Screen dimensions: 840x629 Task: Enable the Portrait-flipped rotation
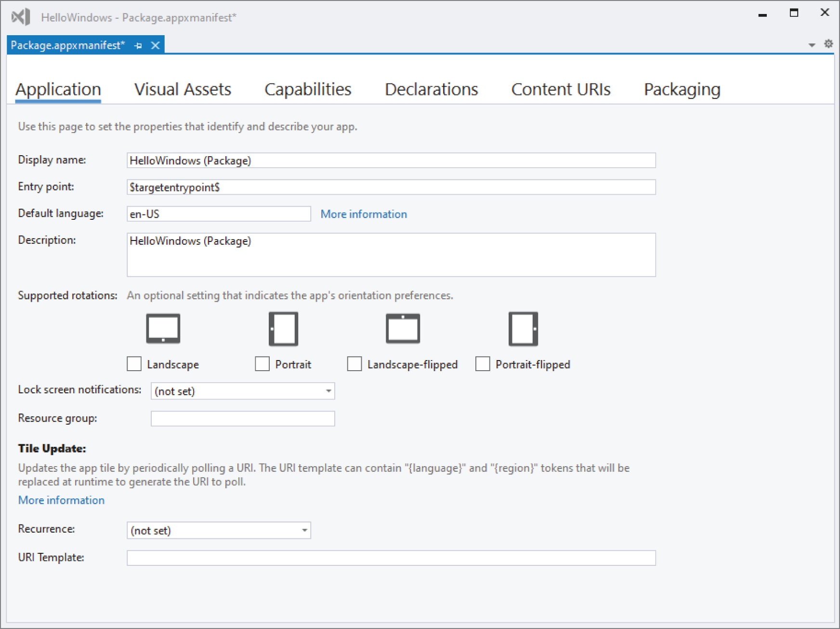pos(482,364)
